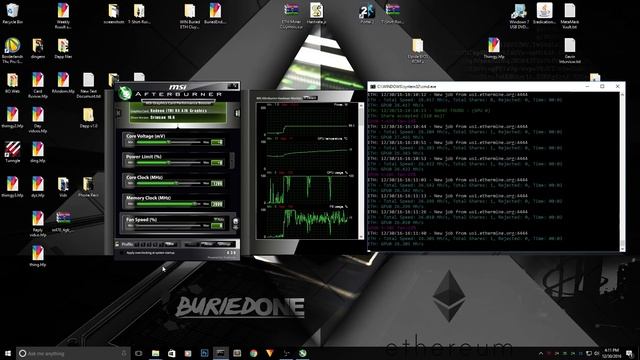Open Afterburner Settings

click(x=224, y=244)
